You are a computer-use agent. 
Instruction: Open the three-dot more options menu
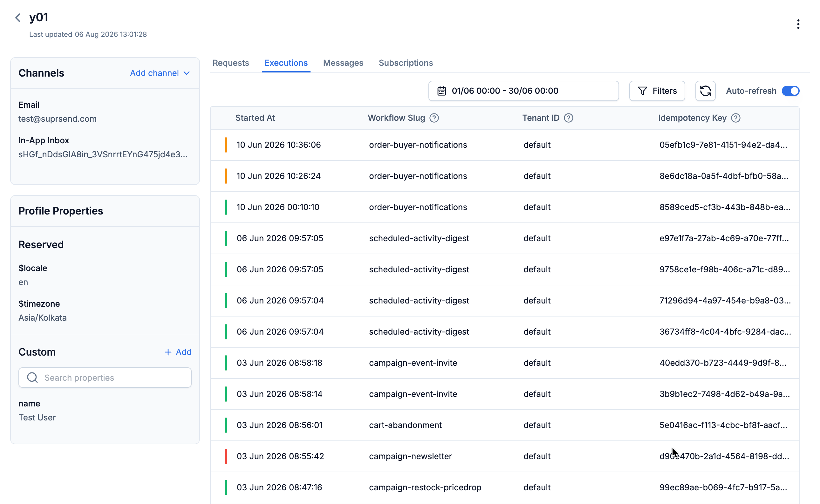tap(798, 24)
